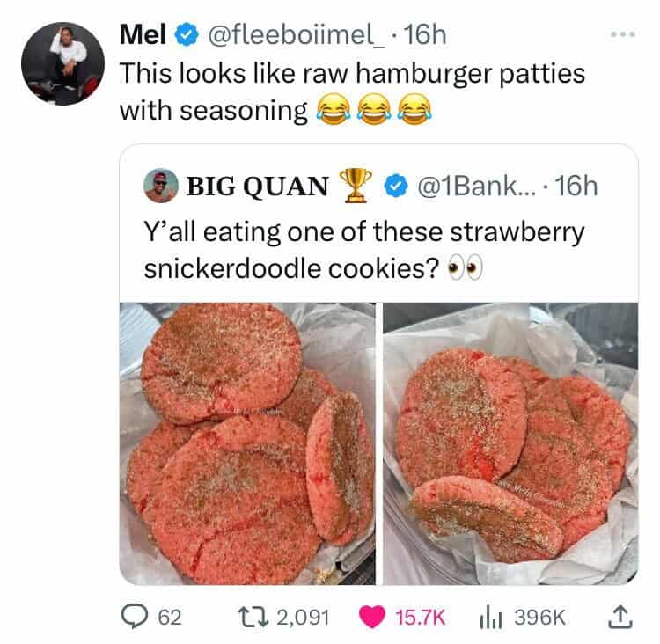Open the view analytics bar chart icon
The image size is (660, 644).
(x=491, y=618)
